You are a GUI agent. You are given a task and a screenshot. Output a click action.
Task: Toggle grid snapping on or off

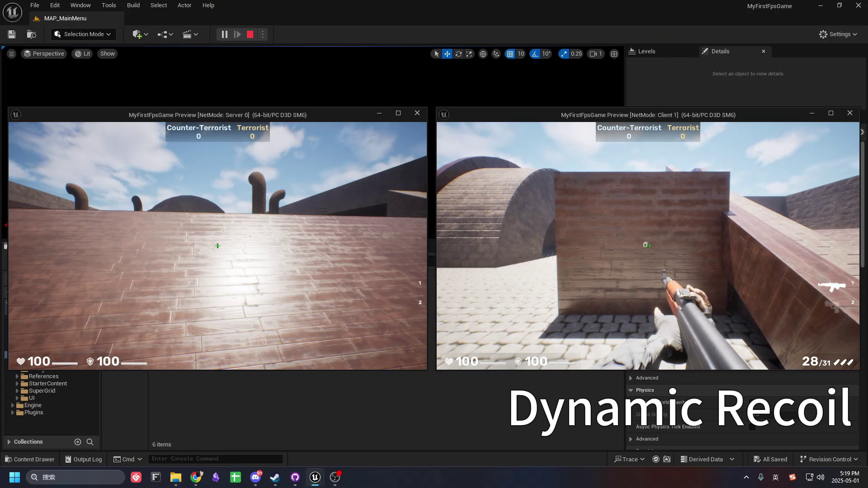(510, 54)
